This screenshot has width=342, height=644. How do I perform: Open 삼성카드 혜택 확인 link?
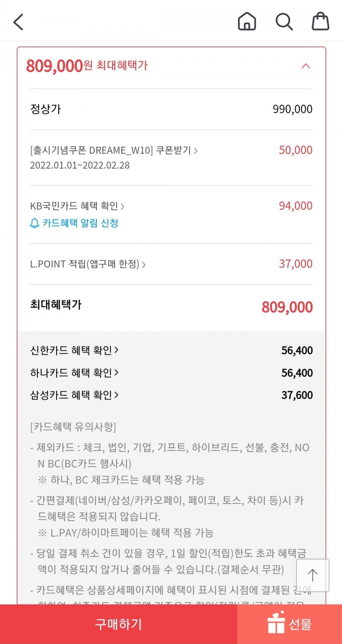pyautogui.click(x=74, y=395)
